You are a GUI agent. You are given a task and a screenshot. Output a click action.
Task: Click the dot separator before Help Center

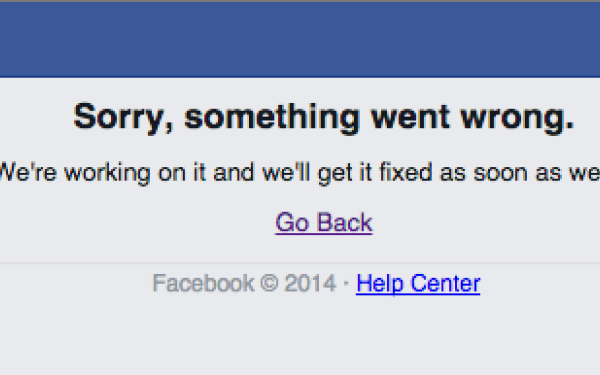coord(346,284)
